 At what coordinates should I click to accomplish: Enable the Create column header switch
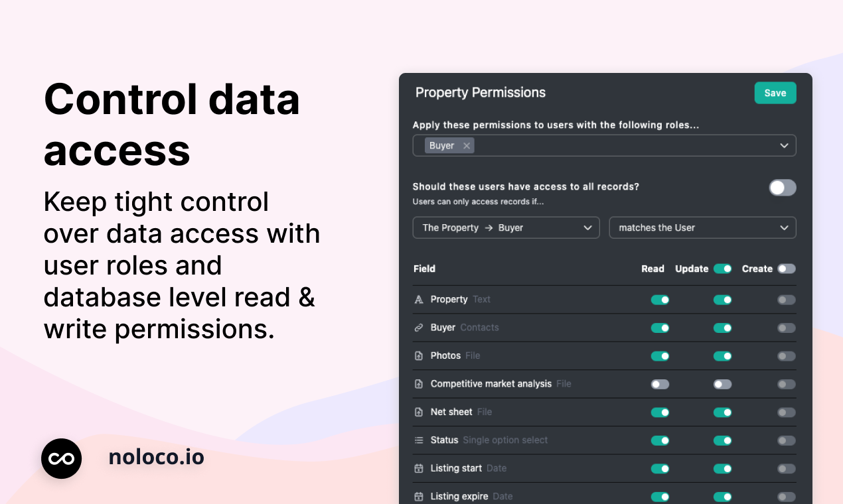tap(787, 269)
